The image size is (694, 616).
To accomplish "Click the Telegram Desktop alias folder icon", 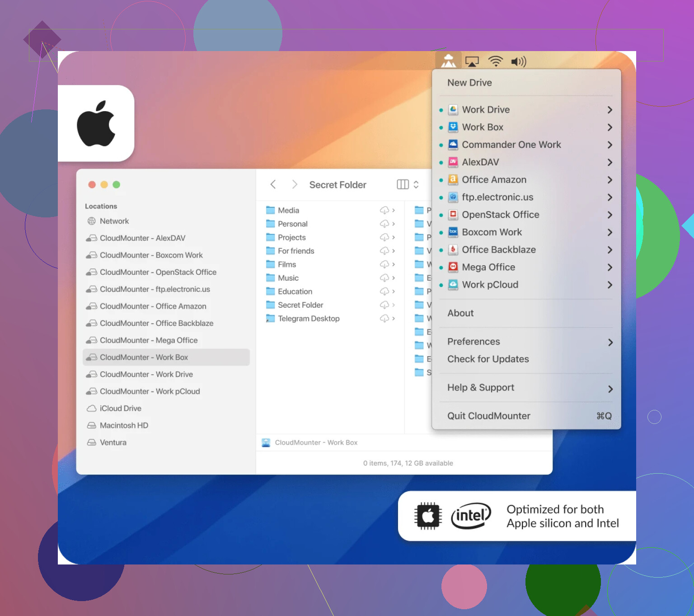I will pyautogui.click(x=271, y=319).
